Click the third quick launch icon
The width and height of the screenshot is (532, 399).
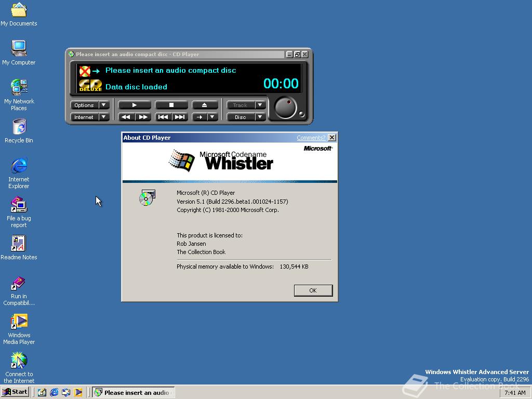coord(66,393)
